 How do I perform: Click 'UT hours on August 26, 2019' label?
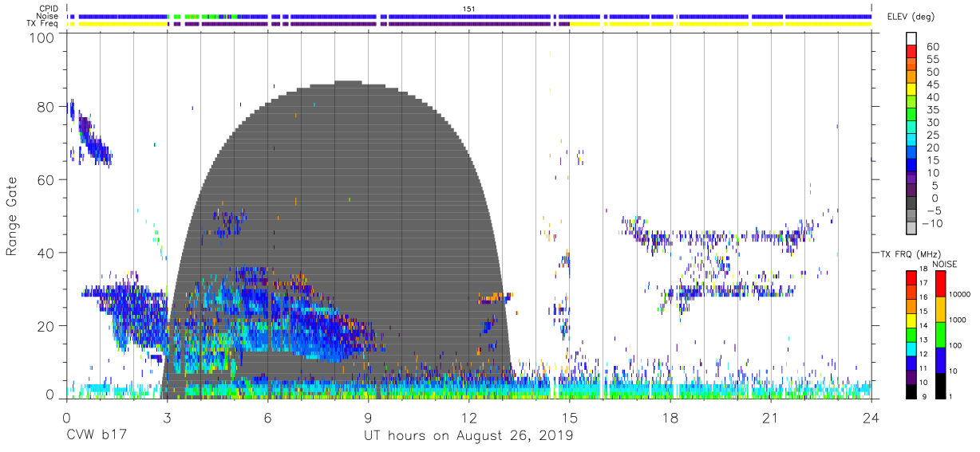tap(468, 437)
